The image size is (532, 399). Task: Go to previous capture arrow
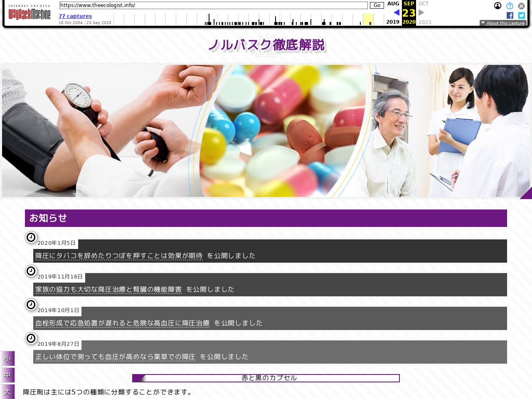click(x=397, y=12)
